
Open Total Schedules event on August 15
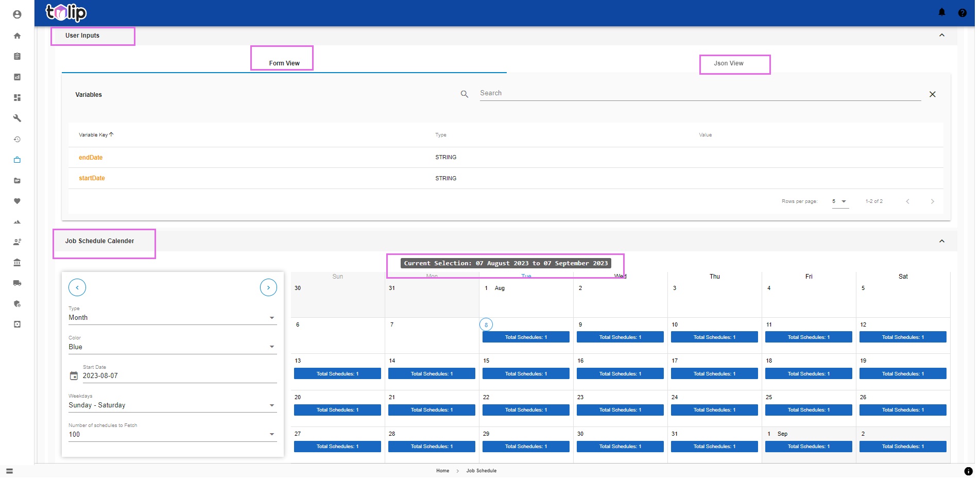coord(526,374)
